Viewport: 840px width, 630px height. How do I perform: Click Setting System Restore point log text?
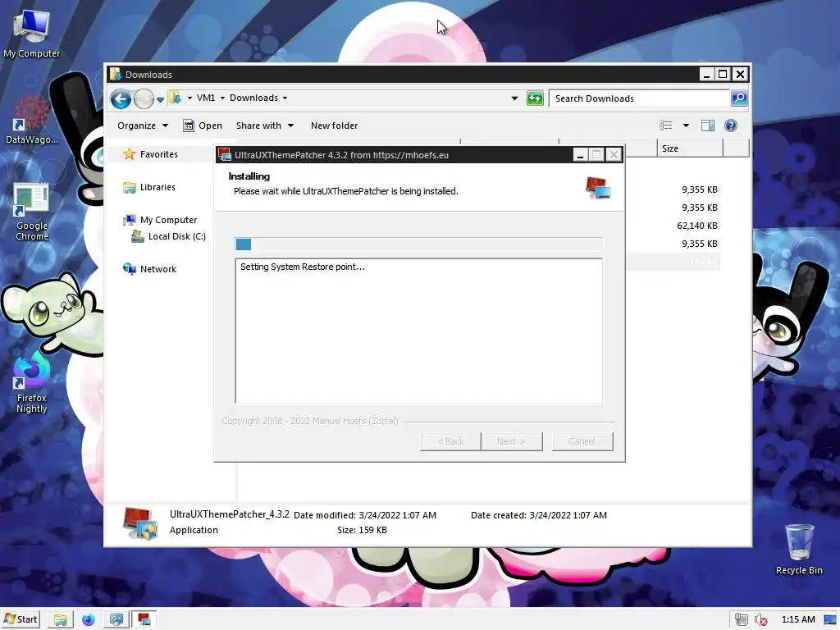pos(302,267)
